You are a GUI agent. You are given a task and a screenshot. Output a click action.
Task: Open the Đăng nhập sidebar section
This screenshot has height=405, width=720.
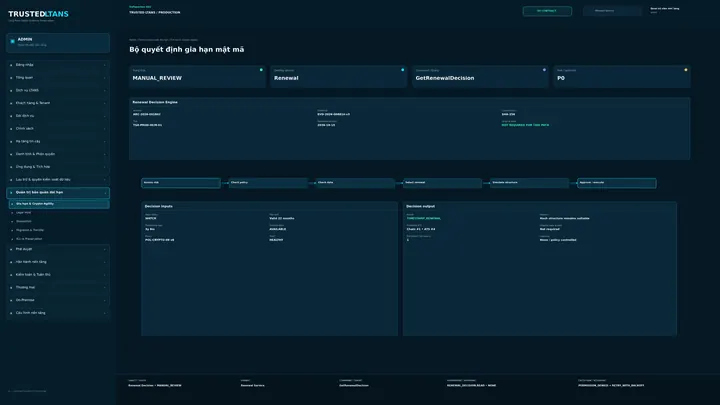[58, 65]
